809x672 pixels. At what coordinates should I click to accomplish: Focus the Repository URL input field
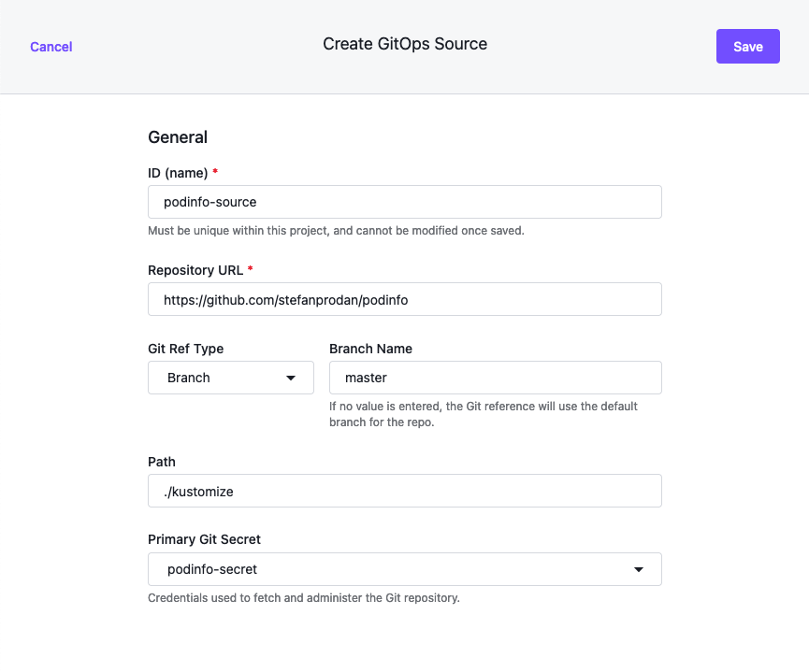[x=404, y=299]
